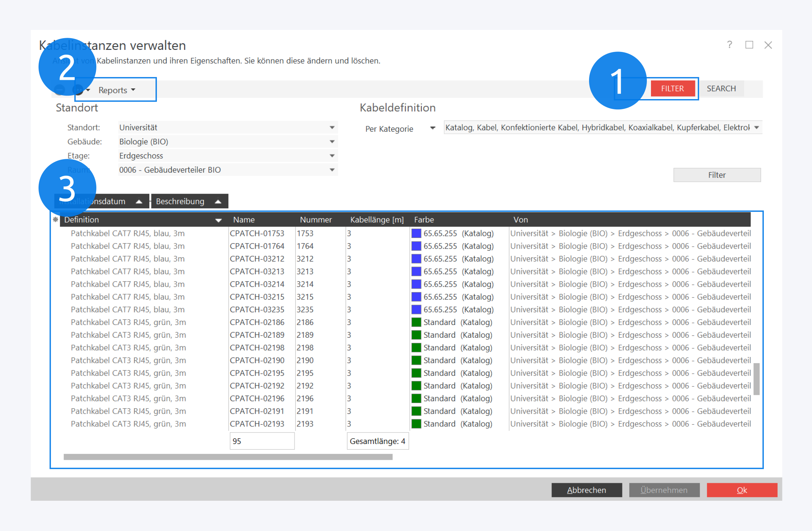The image size is (812, 531).
Task: Click green color swatch of CPATCH-02186
Action: [x=416, y=322]
